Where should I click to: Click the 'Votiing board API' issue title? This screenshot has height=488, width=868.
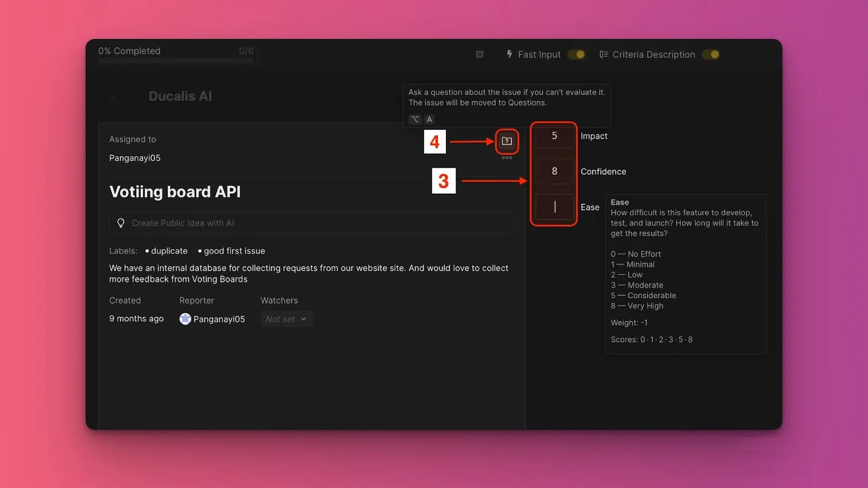tap(175, 192)
